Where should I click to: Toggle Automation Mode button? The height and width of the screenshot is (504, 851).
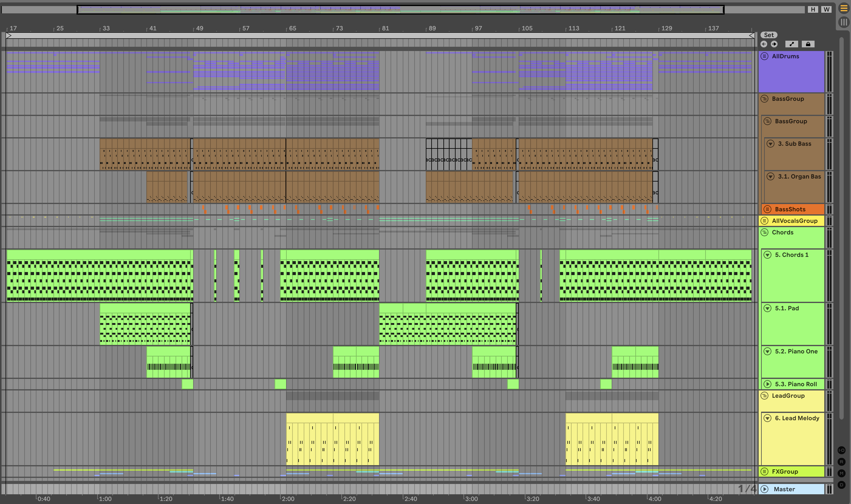(791, 44)
